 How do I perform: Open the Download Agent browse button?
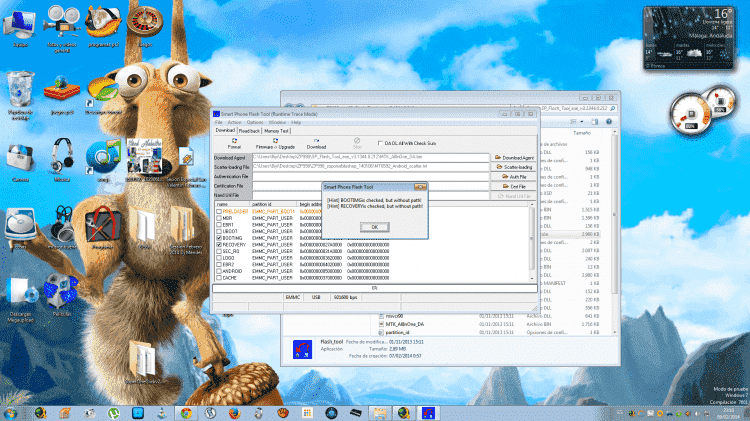coord(514,157)
